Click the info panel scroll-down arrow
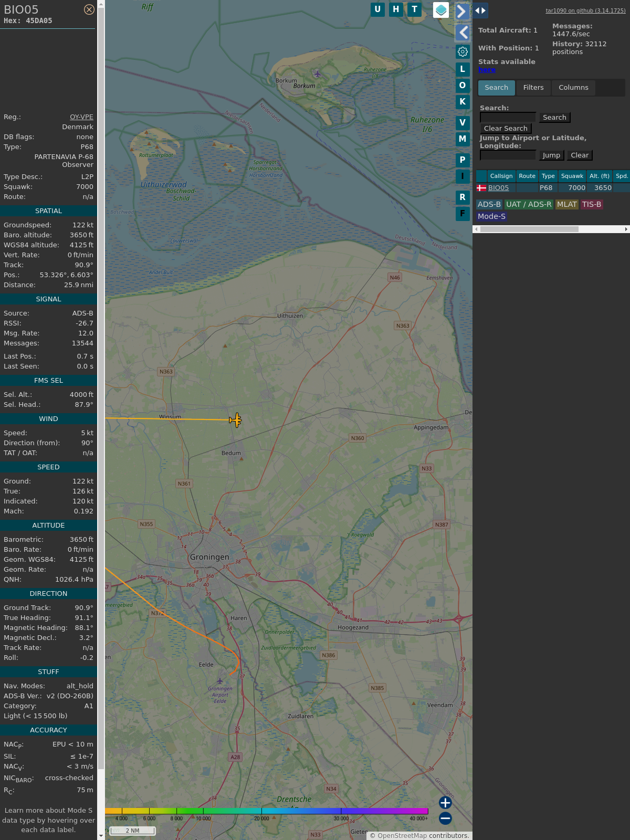Screen dimensions: 630x840 point(101,835)
